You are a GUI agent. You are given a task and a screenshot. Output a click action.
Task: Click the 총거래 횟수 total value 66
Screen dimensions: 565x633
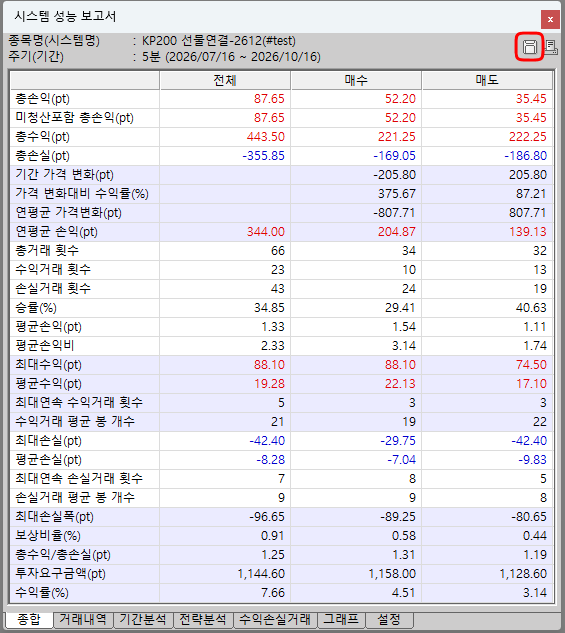[x=278, y=251]
